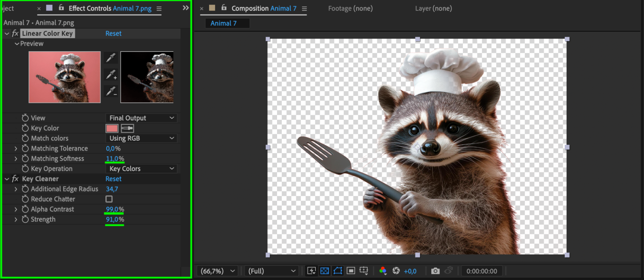Screen dimensions: 644x280
Task: Pick key color with the eyedropper tool
Action: click(111, 58)
